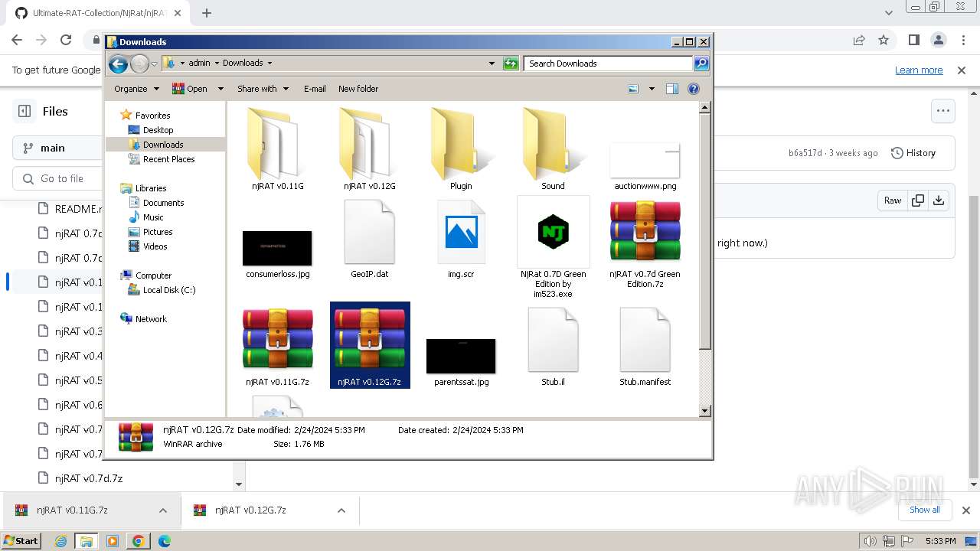Image resolution: width=980 pixels, height=551 pixels.
Task: Download raw file icon on GitHub
Action: pos(939,201)
